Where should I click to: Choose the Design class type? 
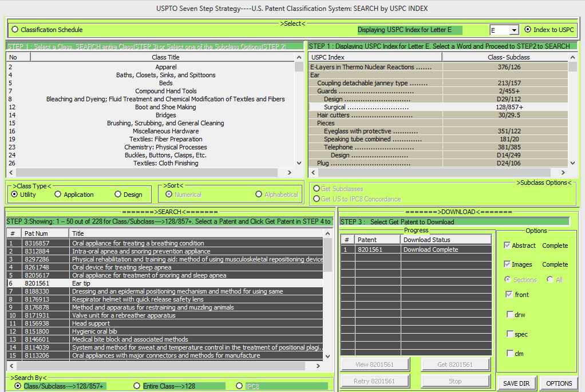click(118, 195)
